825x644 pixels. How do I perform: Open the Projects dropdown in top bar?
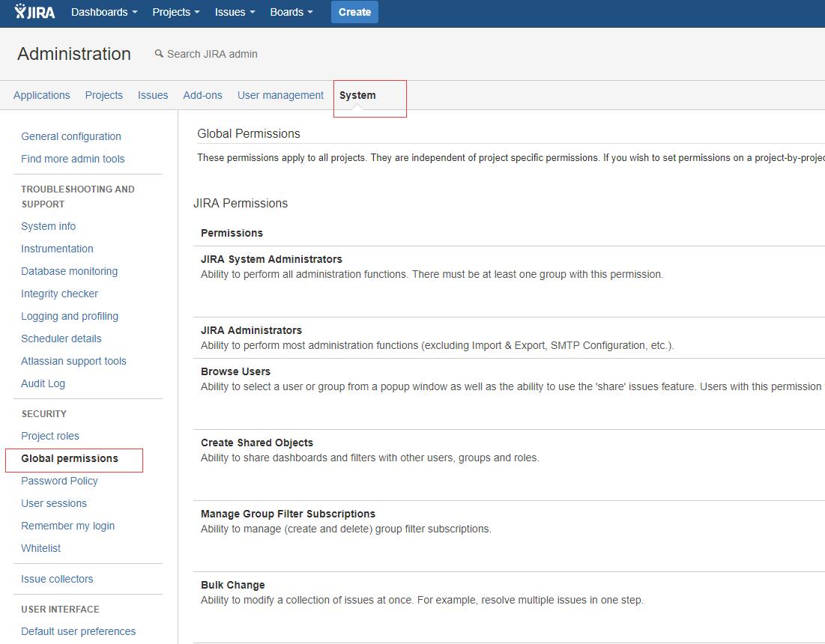point(176,12)
